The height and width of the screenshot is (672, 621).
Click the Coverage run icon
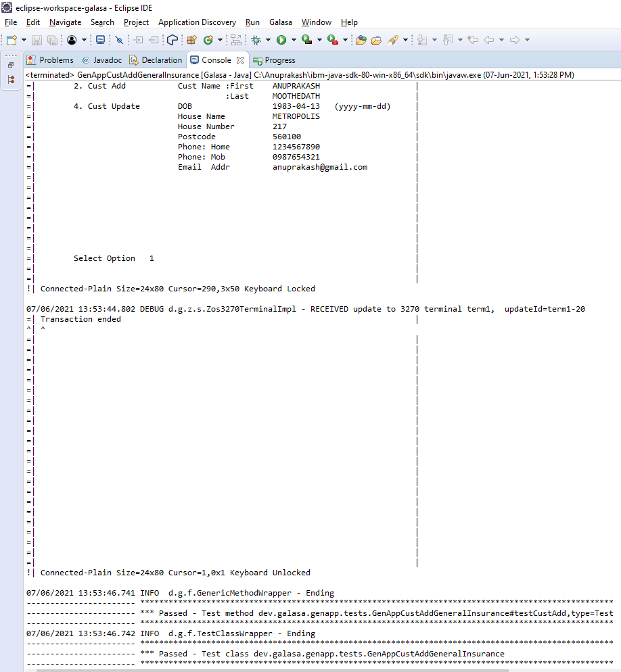point(306,40)
